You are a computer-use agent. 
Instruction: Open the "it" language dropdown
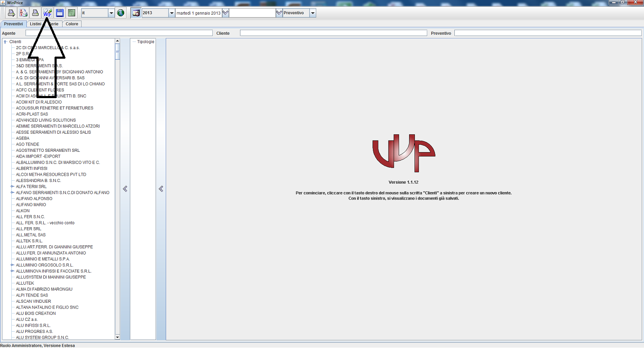111,13
